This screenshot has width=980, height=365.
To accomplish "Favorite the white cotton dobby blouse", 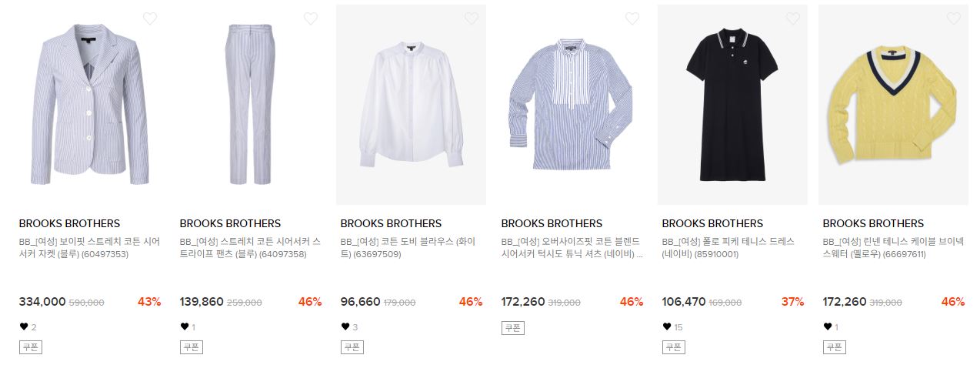I will tap(472, 18).
